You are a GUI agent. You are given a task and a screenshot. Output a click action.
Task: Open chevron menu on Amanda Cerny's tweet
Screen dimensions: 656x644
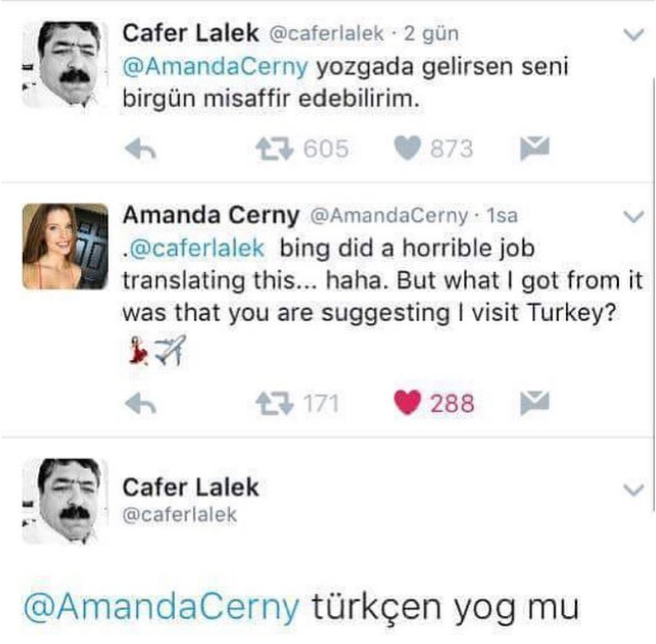[x=634, y=216]
